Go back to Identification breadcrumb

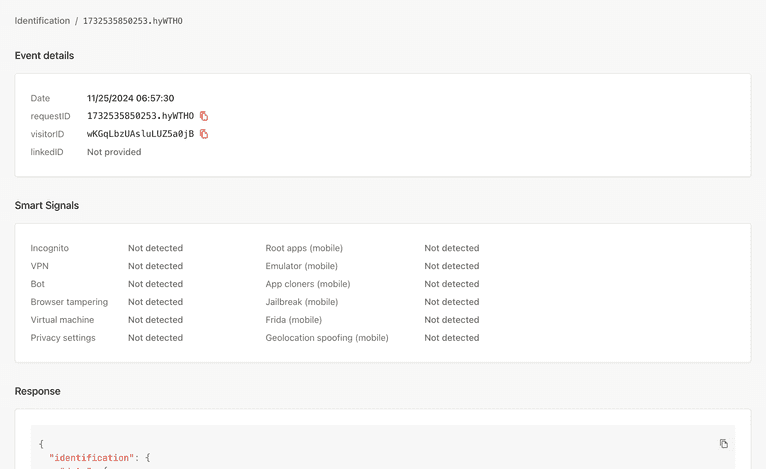point(42,20)
